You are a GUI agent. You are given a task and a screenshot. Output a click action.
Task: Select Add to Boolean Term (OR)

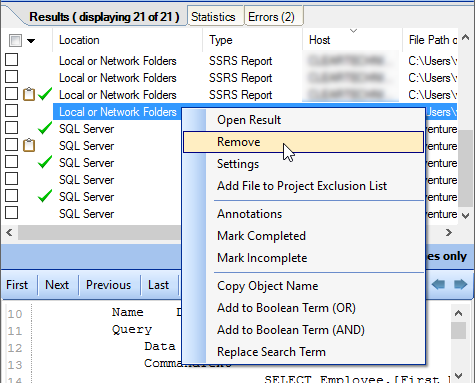[x=303, y=308]
